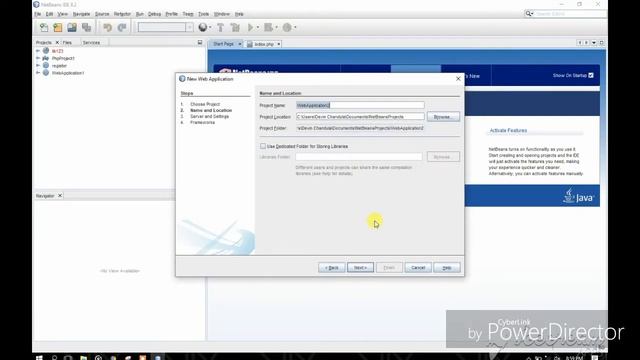Screen dimensions: 640x360
Task: Enable Use Dedicated Folder for Storing Libraries
Action: click(263, 146)
